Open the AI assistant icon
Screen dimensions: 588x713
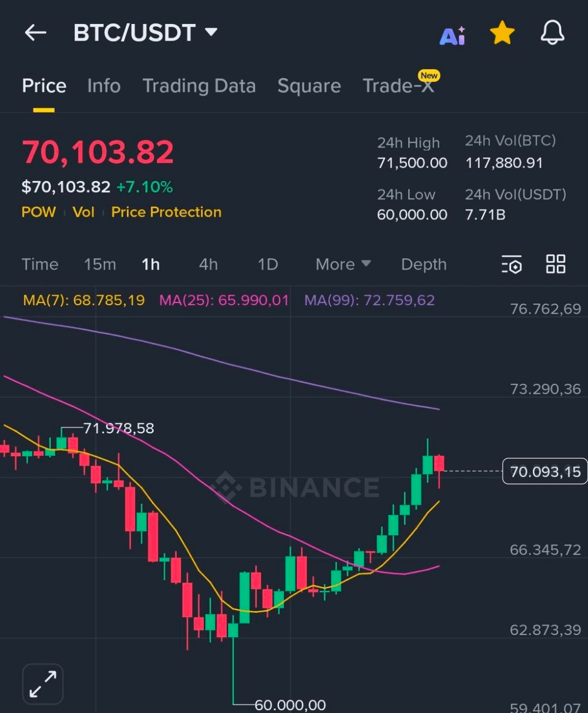[452, 35]
